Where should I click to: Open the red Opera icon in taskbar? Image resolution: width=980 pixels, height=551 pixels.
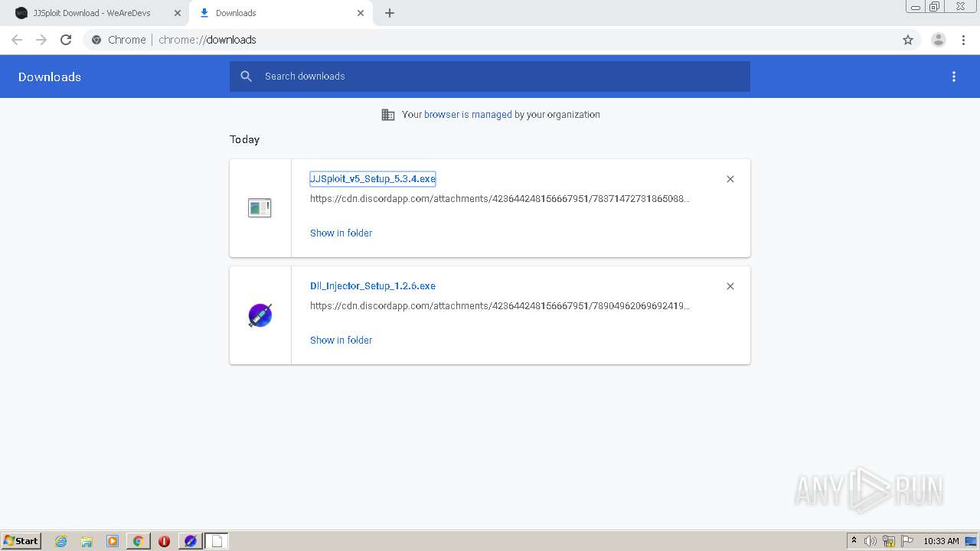coord(164,541)
